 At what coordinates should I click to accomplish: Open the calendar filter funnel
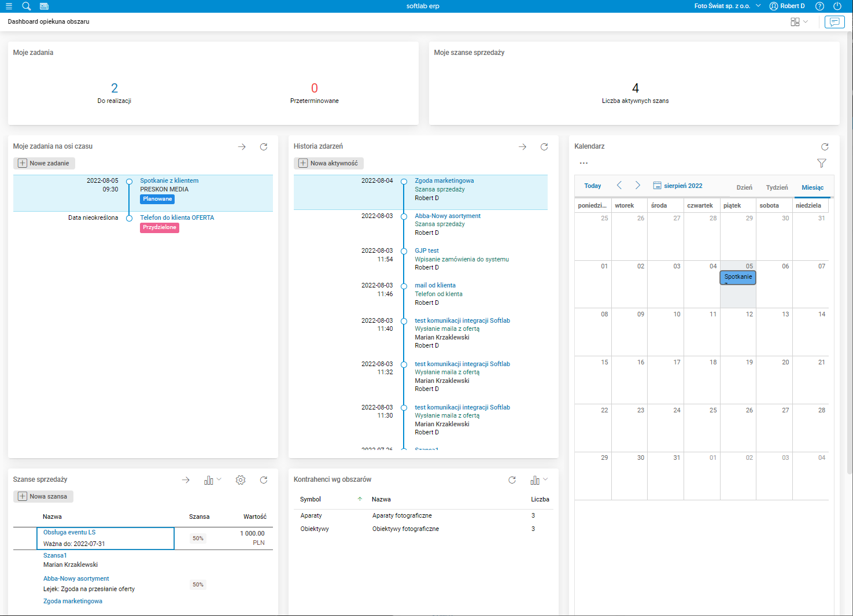pyautogui.click(x=822, y=163)
